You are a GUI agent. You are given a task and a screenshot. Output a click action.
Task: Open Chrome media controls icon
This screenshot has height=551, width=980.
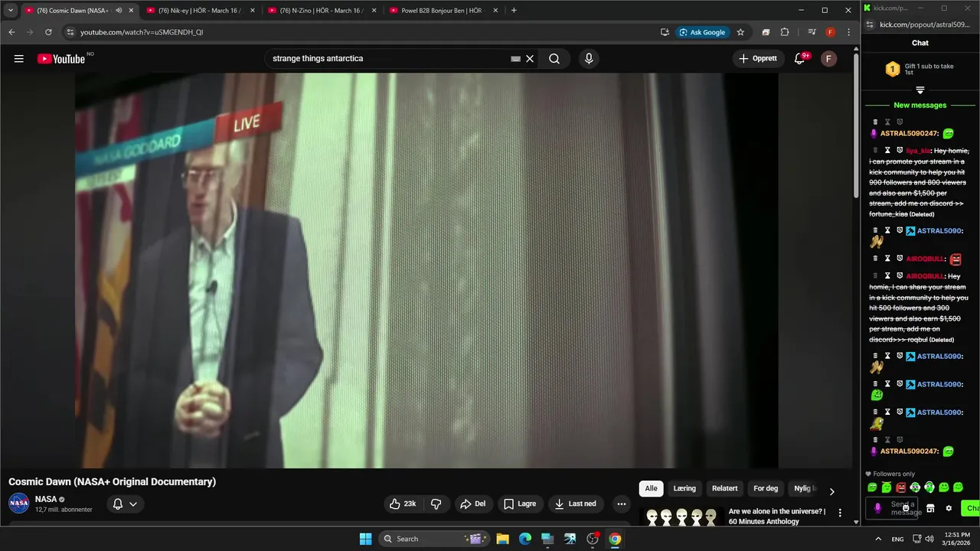coord(812,32)
